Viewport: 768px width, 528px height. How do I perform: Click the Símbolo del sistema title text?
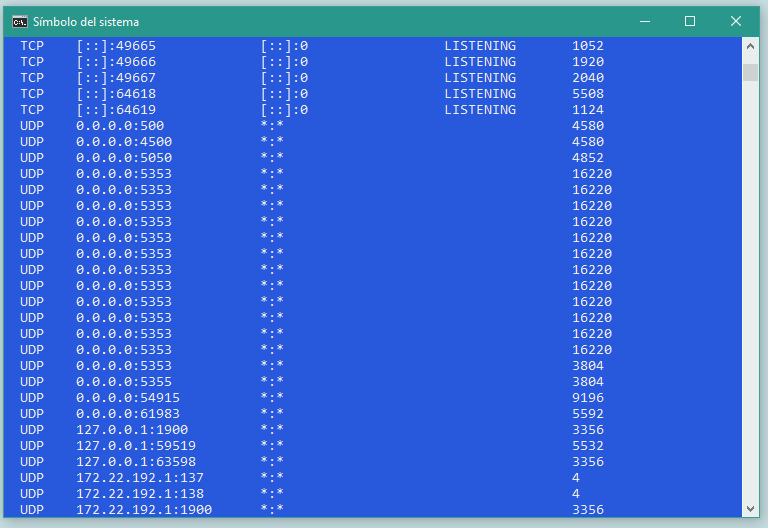point(86,21)
